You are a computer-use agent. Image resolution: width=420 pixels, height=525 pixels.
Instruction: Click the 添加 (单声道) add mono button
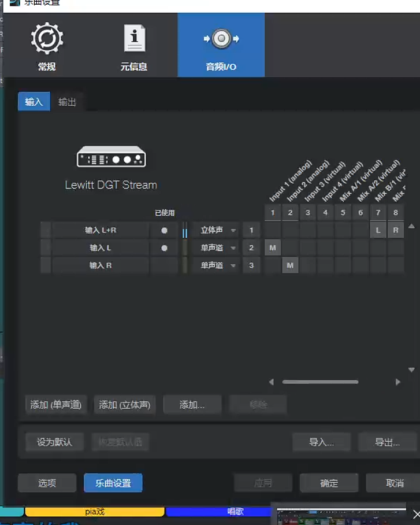click(x=56, y=405)
